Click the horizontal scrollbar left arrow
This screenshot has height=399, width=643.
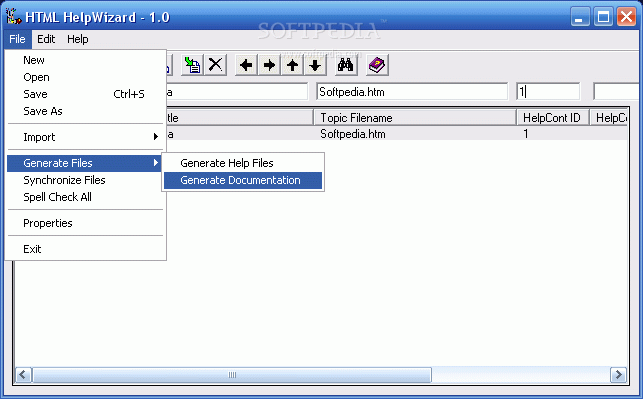(x=23, y=374)
